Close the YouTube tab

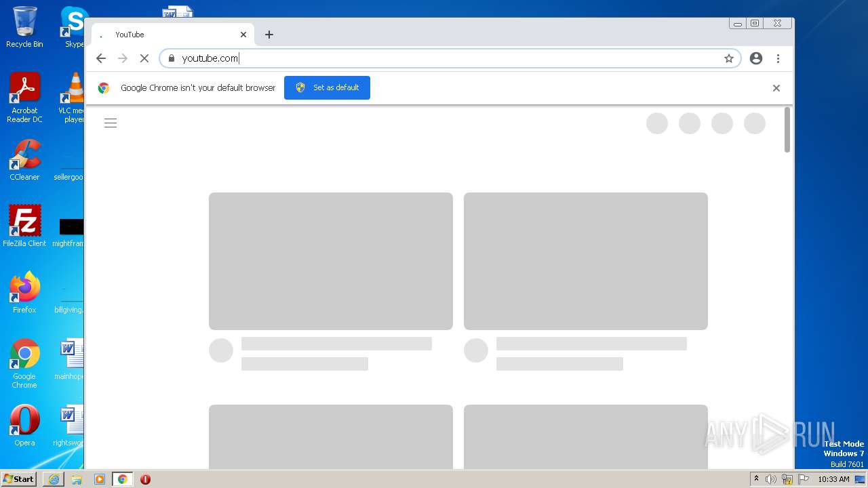coord(243,35)
